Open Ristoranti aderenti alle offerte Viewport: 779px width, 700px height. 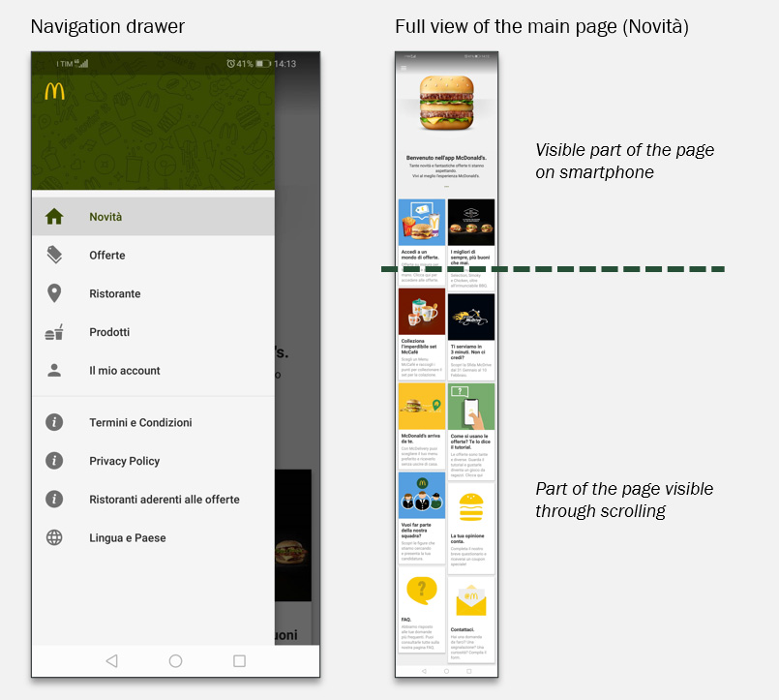pyautogui.click(x=164, y=499)
